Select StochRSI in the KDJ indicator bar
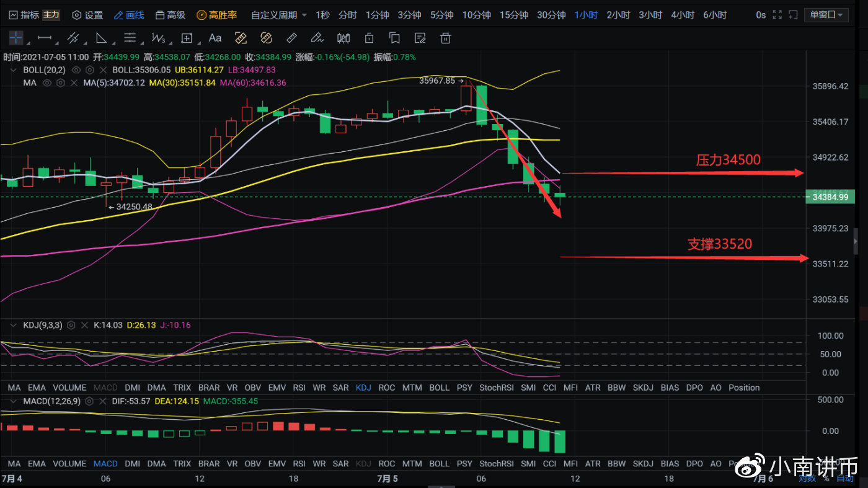 pyautogui.click(x=495, y=388)
